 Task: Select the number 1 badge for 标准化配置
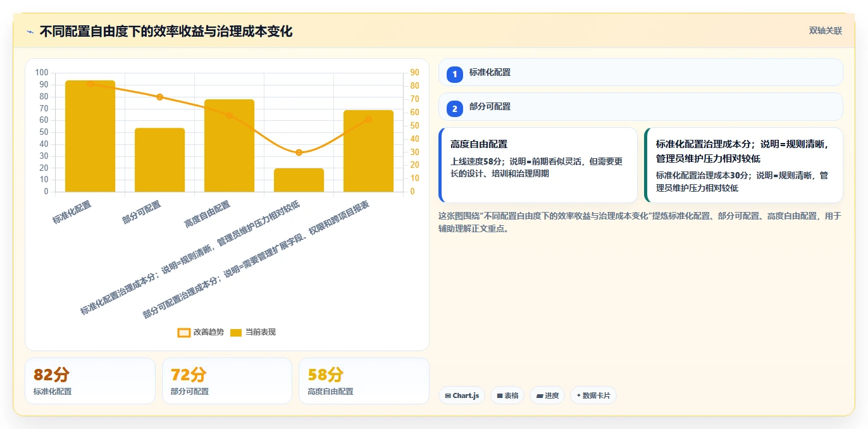coord(455,74)
